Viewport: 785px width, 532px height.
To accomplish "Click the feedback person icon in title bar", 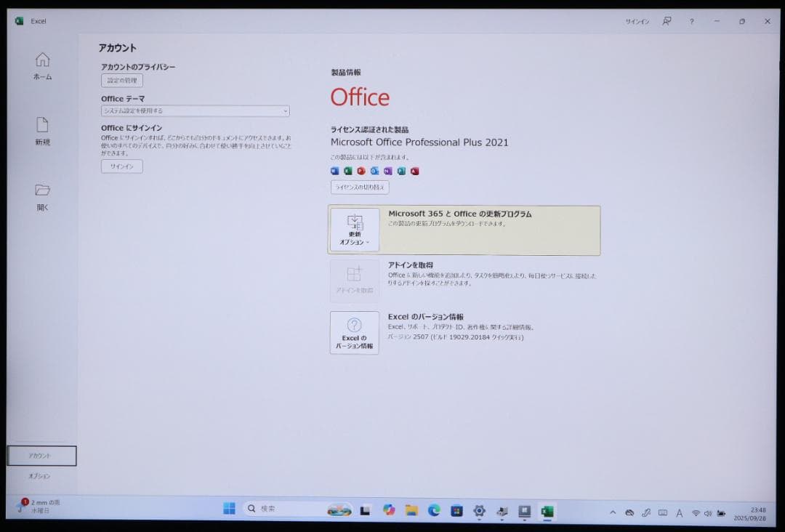I will (x=667, y=21).
